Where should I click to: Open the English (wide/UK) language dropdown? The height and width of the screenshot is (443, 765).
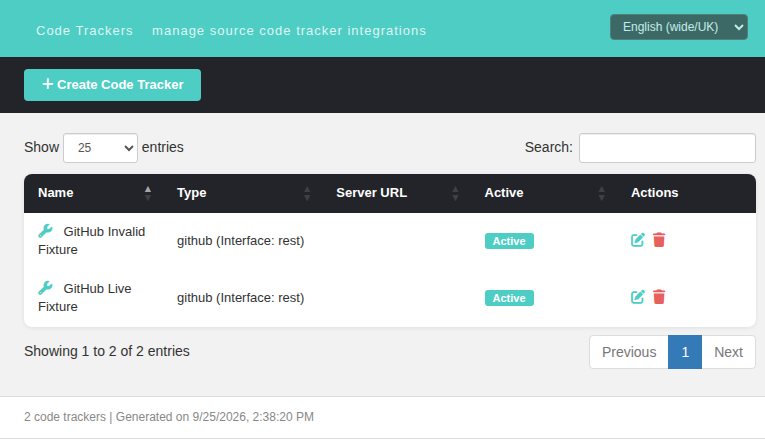tap(679, 27)
